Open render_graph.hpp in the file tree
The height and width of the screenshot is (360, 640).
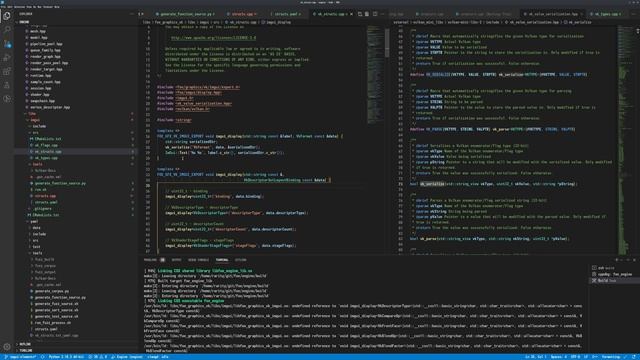click(45, 56)
